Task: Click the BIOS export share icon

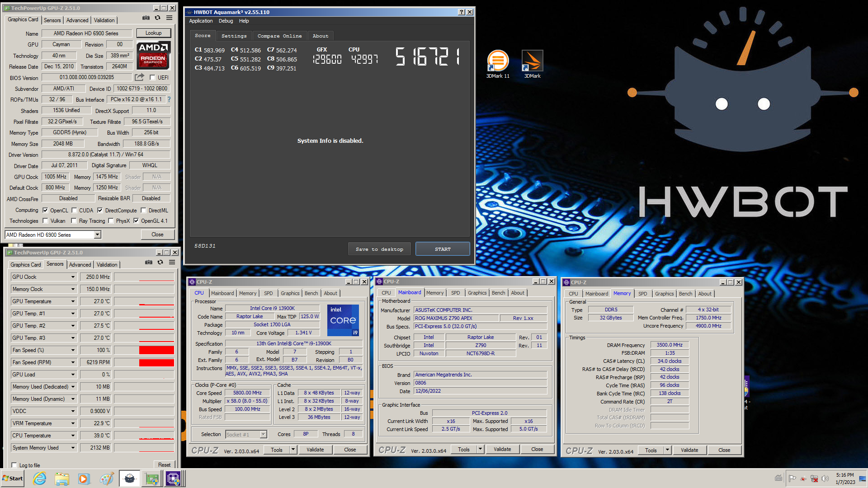Action: (139, 77)
